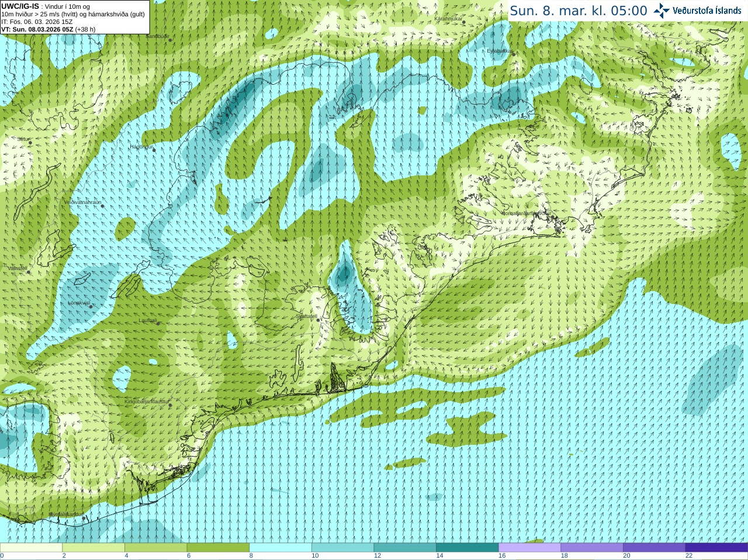Click the Laufbali station label

point(148,320)
